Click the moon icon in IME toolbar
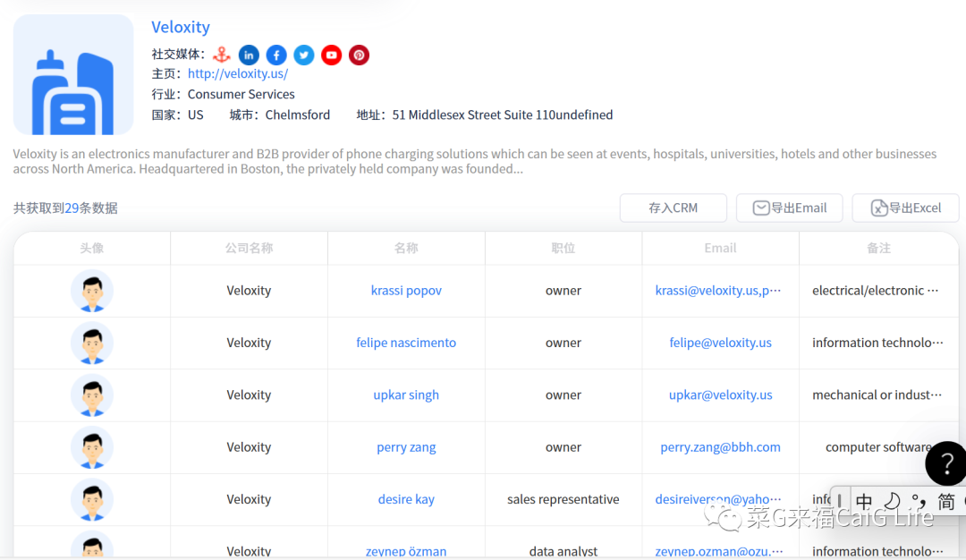966x560 pixels. coord(892,502)
